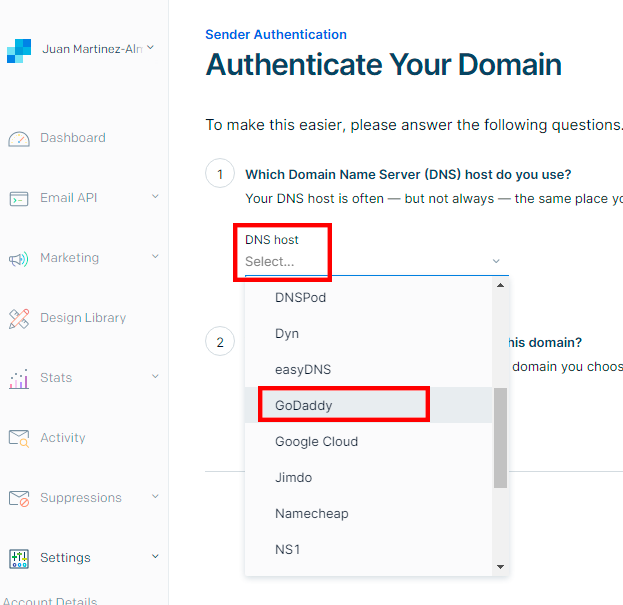
Task: Click the Email API terminal icon
Action: tap(19, 199)
